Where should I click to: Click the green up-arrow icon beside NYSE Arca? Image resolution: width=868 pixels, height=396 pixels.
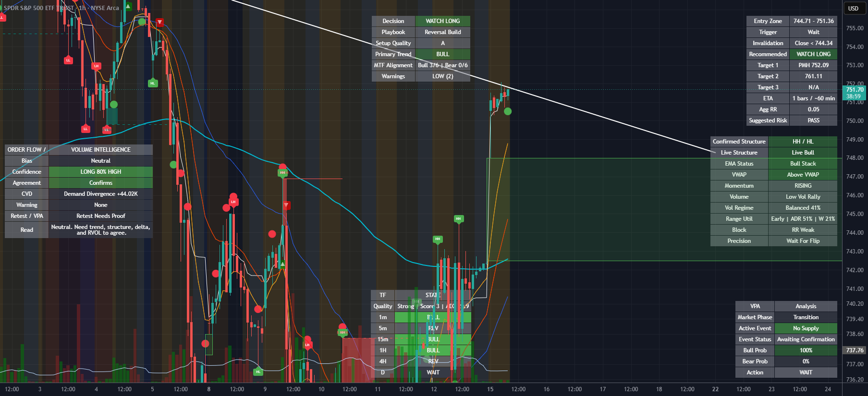[x=128, y=7]
